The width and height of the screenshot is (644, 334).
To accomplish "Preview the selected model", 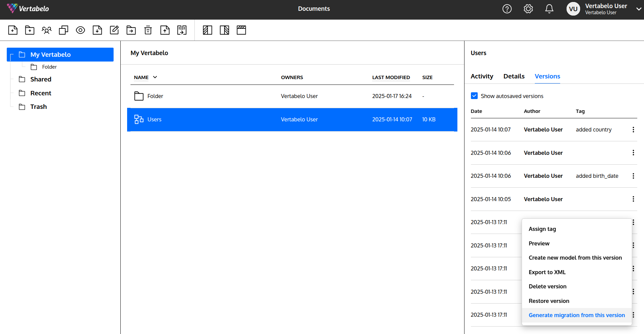I will [80, 30].
